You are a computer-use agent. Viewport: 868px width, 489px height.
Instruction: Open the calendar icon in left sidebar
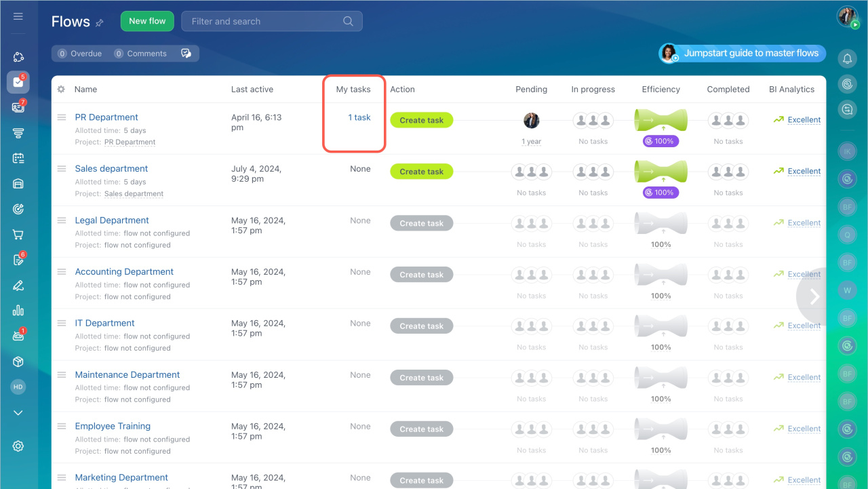[x=18, y=158]
